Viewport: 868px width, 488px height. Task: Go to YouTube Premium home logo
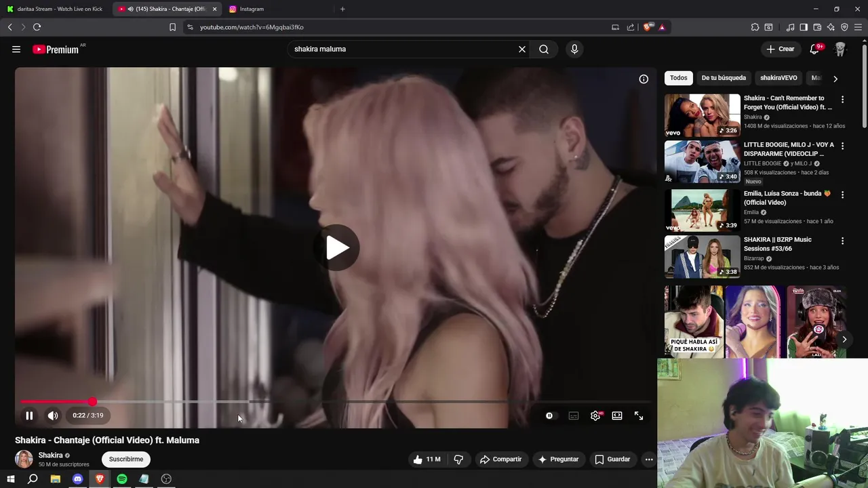(57, 49)
